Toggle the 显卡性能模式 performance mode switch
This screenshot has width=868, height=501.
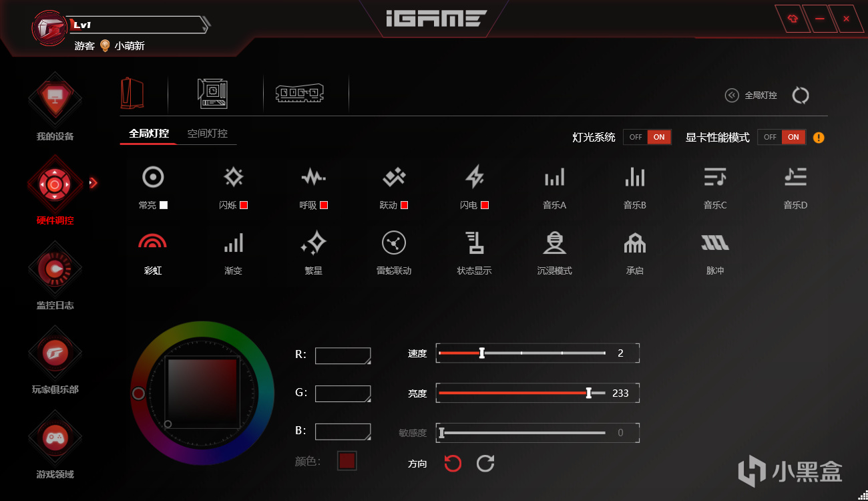tap(781, 137)
